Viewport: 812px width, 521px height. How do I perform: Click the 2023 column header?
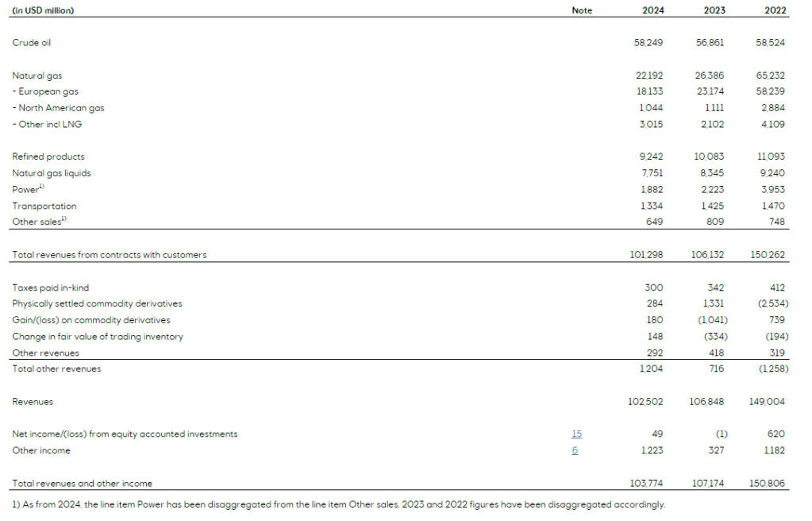click(x=713, y=10)
